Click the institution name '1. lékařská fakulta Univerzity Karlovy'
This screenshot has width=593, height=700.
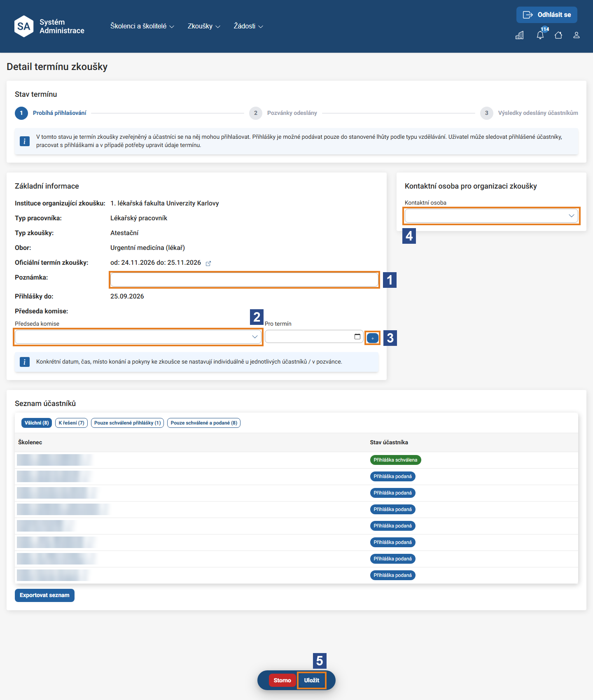(x=165, y=203)
